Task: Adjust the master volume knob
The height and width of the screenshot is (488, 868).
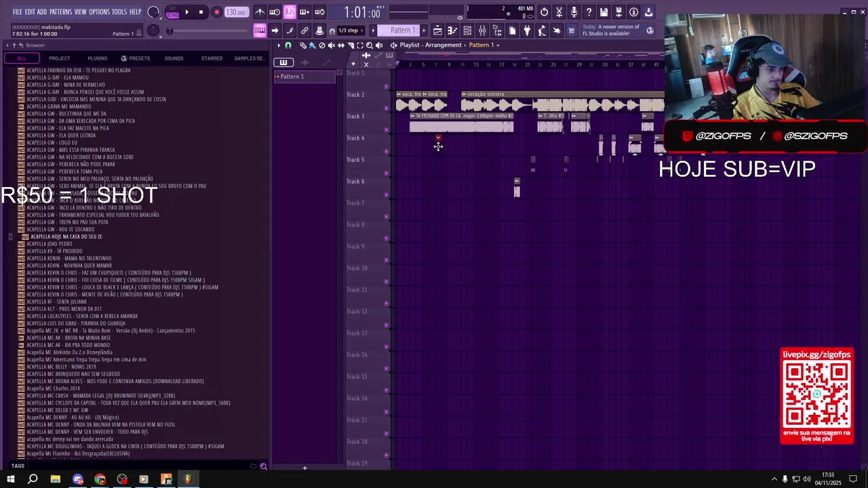Action: pos(153,12)
